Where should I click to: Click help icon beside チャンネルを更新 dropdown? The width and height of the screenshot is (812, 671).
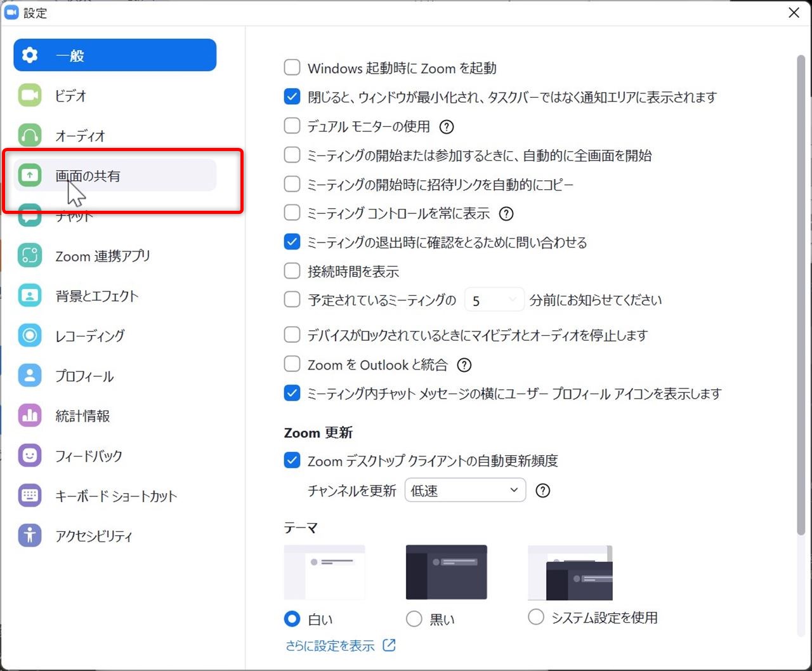(543, 490)
